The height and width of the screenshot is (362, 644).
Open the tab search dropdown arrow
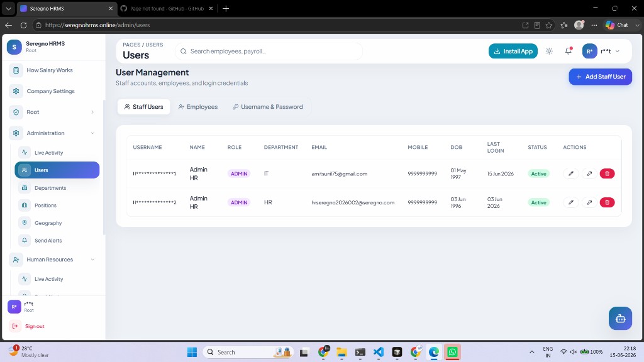pos(8,9)
